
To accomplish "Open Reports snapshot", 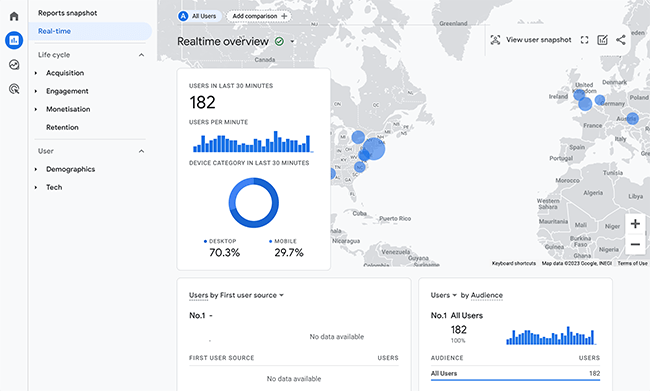I will click(68, 13).
